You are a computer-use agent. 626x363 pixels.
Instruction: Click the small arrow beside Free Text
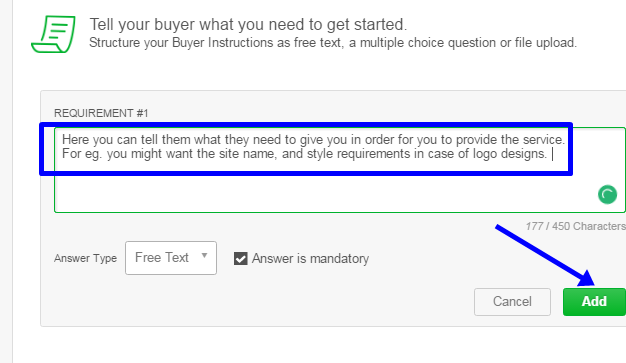click(204, 256)
